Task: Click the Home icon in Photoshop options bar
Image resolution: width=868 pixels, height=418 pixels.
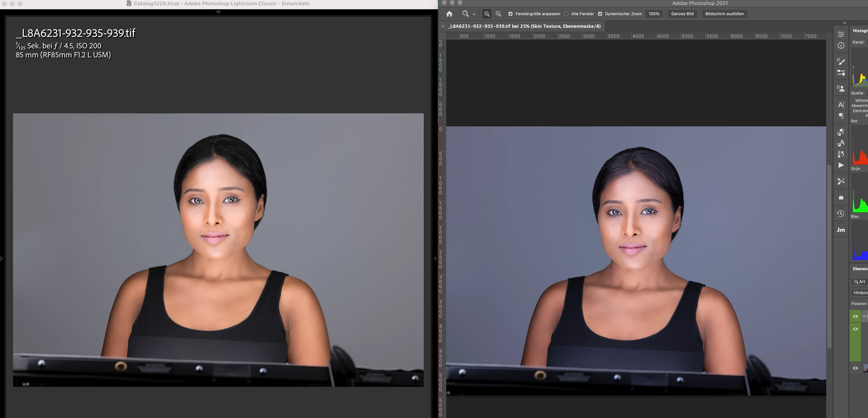Action: click(x=449, y=14)
